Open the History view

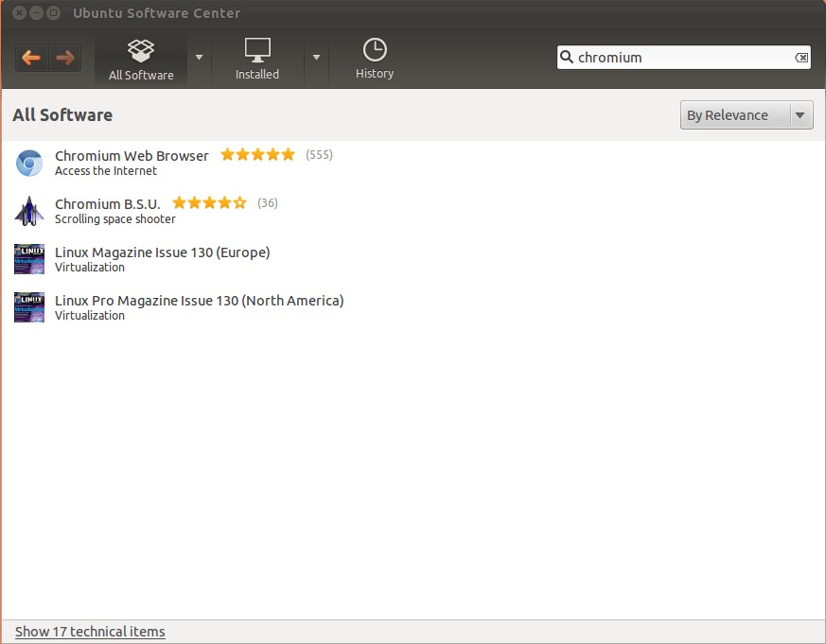click(x=375, y=59)
